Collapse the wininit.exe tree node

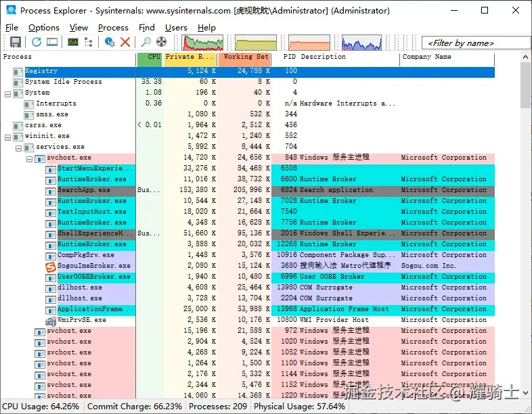click(x=8, y=137)
